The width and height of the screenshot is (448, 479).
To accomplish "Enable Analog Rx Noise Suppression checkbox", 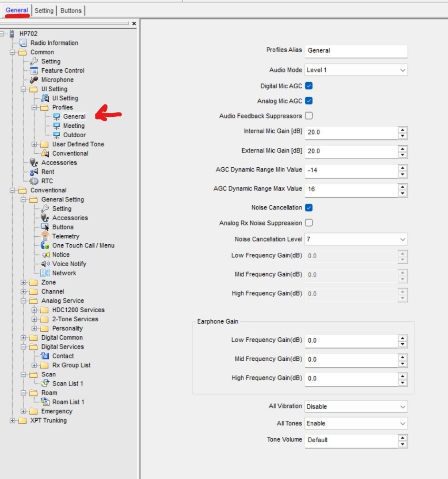I will pos(309,223).
